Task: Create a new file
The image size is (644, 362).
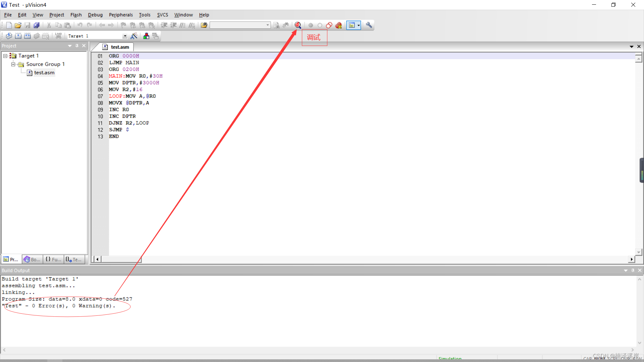Action: tap(9, 25)
